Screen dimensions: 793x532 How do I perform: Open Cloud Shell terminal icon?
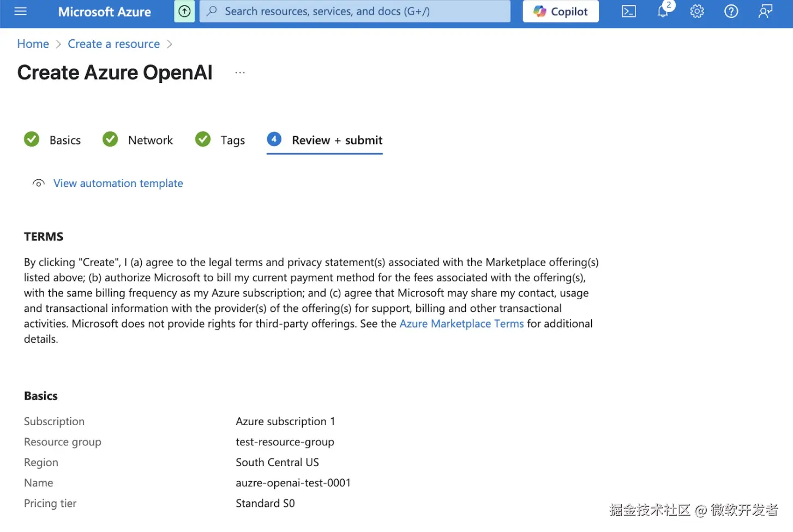(628, 11)
